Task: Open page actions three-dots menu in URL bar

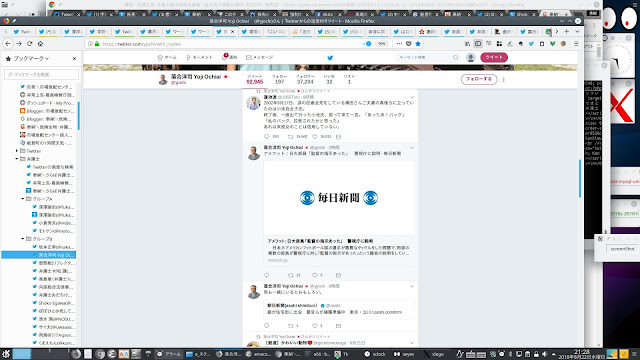Action: (399, 44)
